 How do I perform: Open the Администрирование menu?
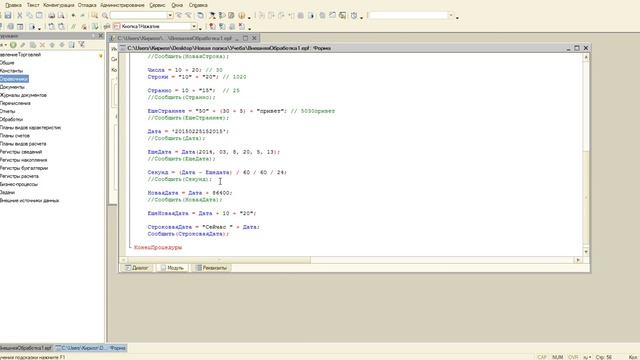click(x=122, y=5)
